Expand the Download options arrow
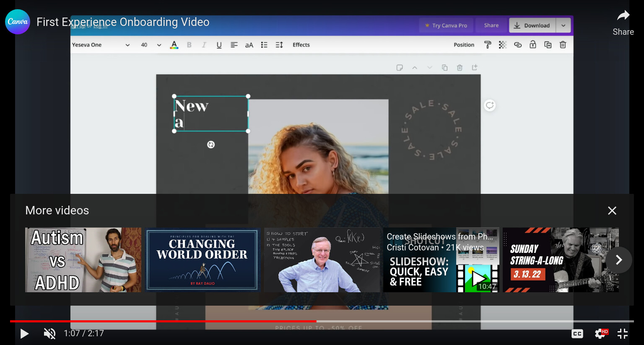Screen dimensions: 644x345 pos(563,26)
